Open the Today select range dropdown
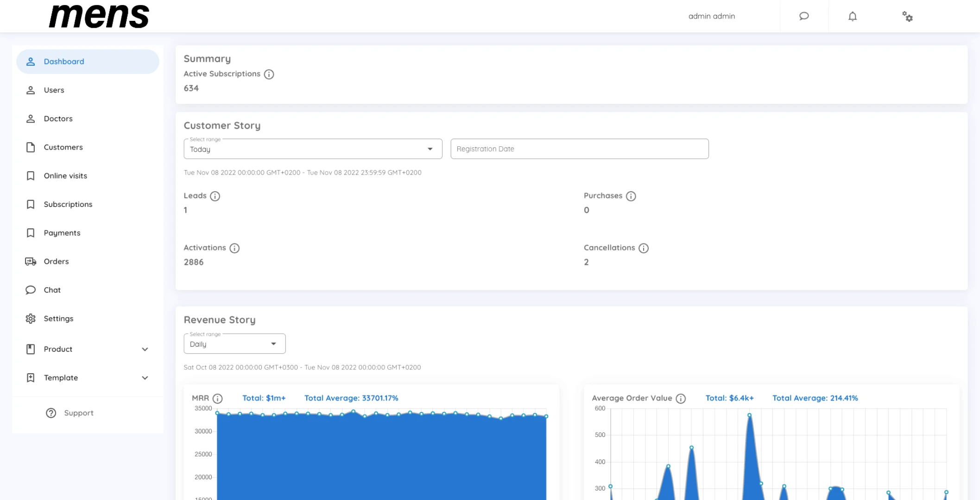980x500 pixels. tap(313, 149)
